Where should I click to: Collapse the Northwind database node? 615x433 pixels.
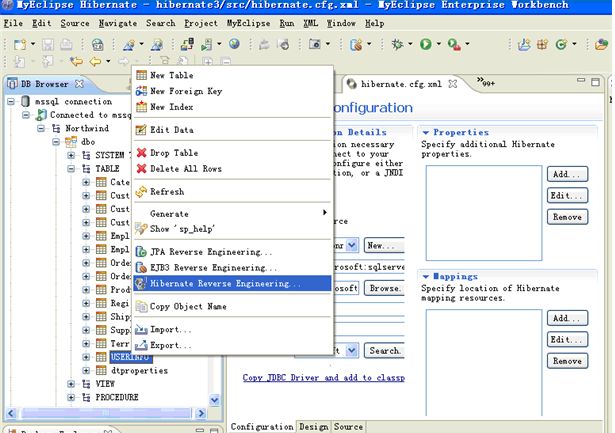41,128
